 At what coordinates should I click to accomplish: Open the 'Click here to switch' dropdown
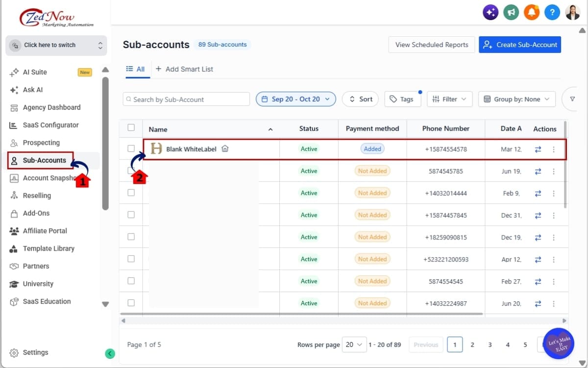pos(56,45)
